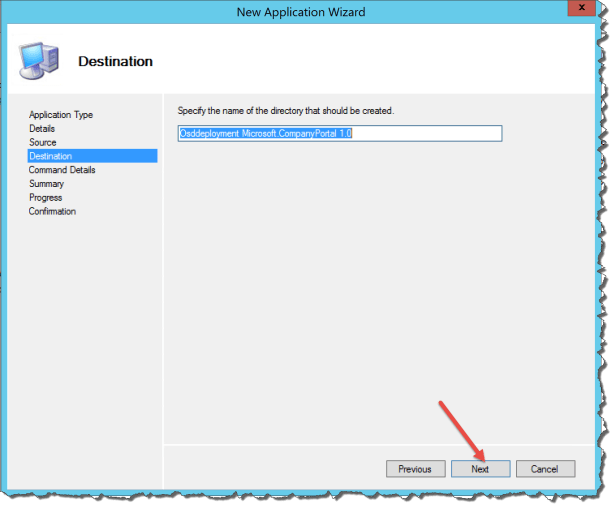This screenshot has height=509, width=616.
Task: Select Application Type step in sidebar
Action: point(61,115)
